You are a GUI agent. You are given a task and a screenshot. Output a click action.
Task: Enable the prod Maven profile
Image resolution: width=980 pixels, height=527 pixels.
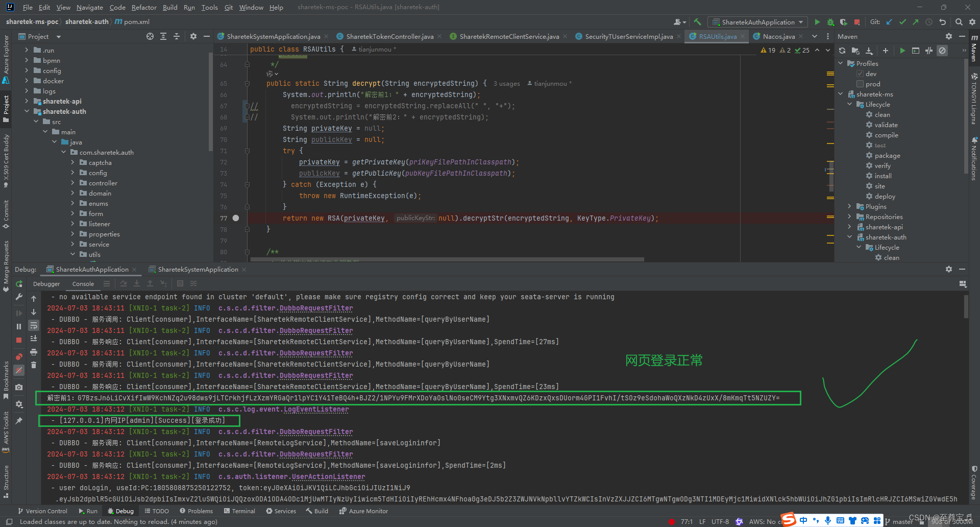tap(860, 84)
